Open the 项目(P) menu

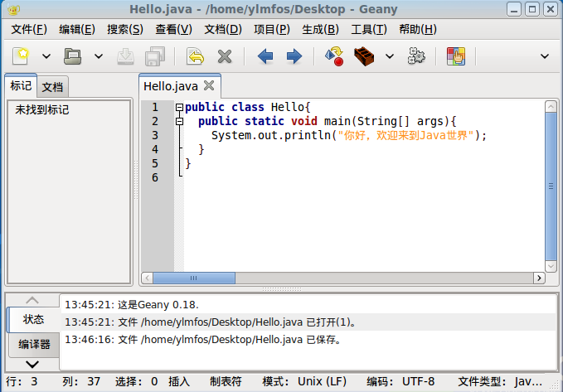tap(272, 29)
